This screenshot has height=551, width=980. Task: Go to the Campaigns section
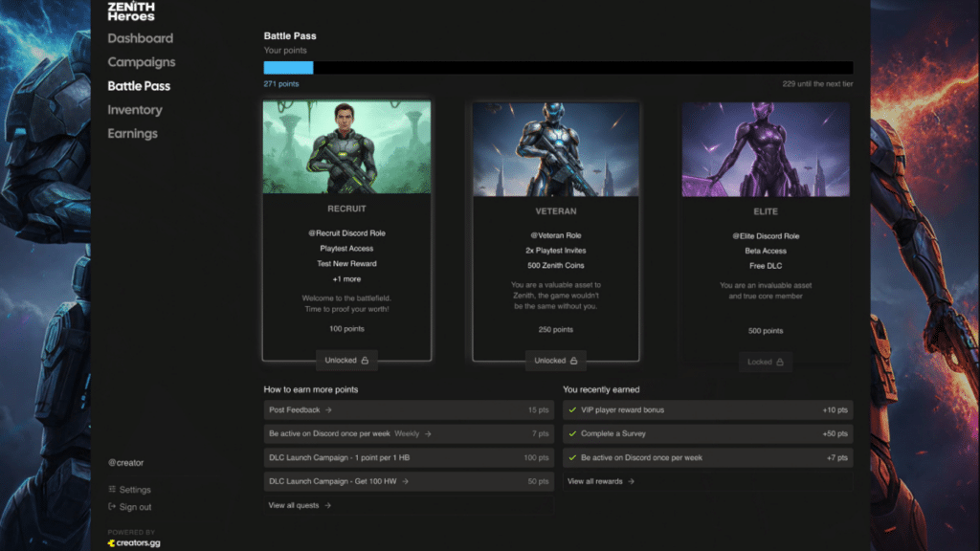point(142,62)
